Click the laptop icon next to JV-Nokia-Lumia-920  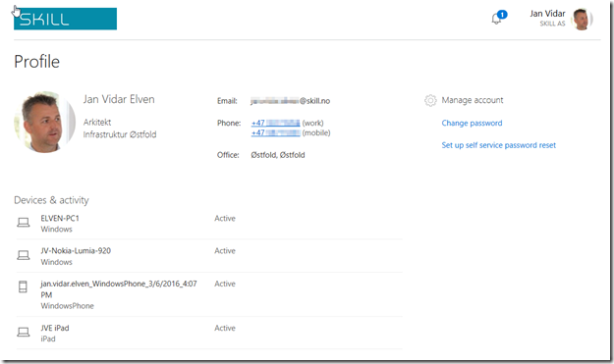(x=24, y=255)
